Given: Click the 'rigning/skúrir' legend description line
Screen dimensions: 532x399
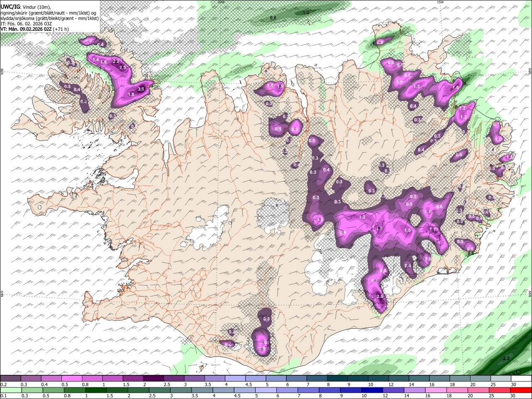Looking at the screenshot, I should (48, 13).
